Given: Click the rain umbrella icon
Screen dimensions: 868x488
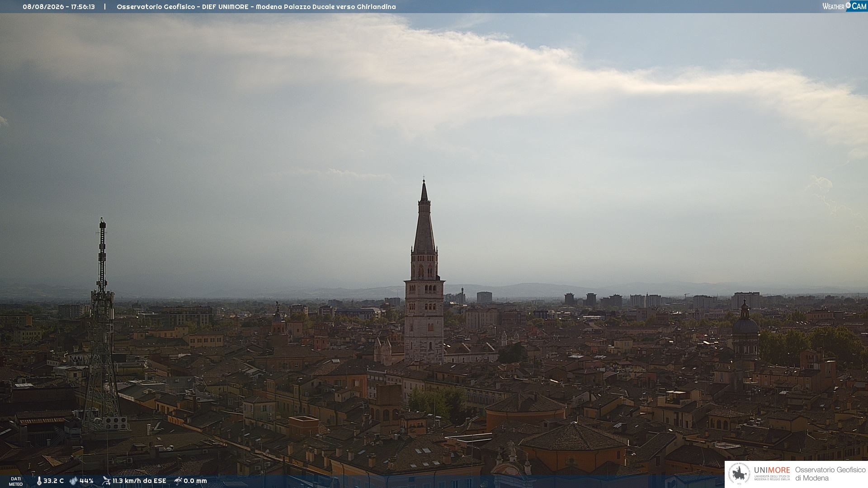Looking at the screenshot, I should point(178,481).
